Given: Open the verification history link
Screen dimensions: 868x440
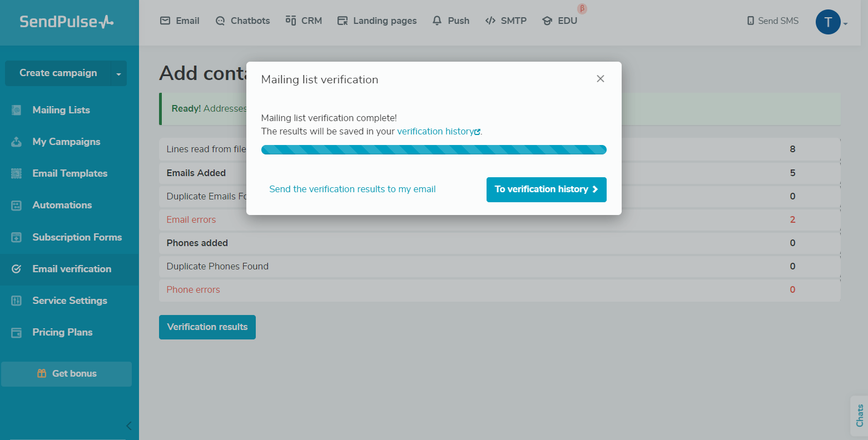Looking at the screenshot, I should 437,131.
